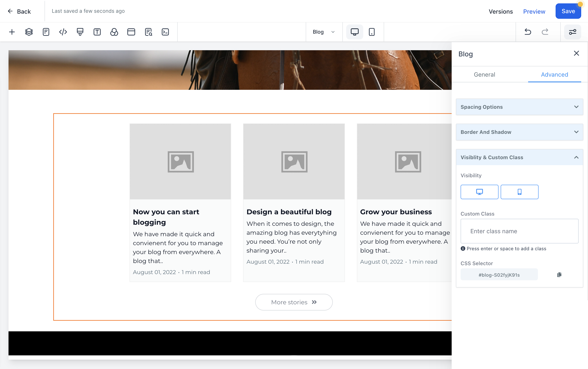Click the image placeholder above 'Now you can start blogging'
Image resolution: width=588 pixels, height=369 pixels.
[x=180, y=162]
